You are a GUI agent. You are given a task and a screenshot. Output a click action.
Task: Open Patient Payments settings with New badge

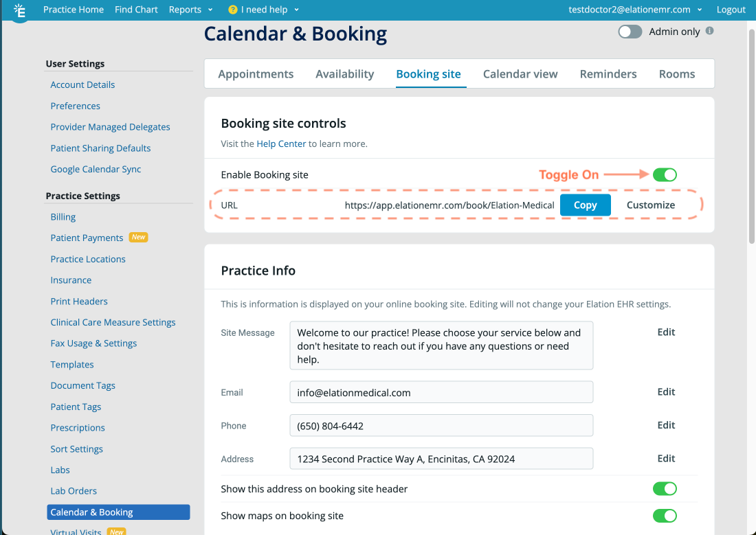point(87,238)
